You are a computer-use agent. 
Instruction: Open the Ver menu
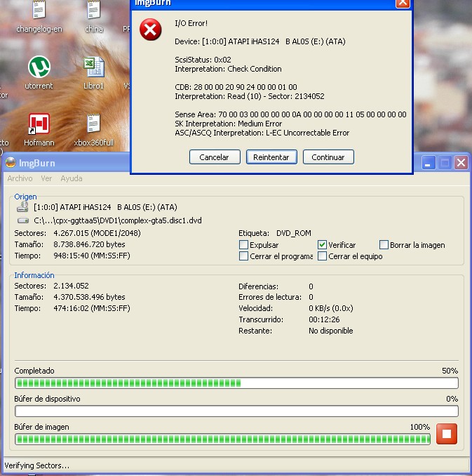(x=46, y=178)
